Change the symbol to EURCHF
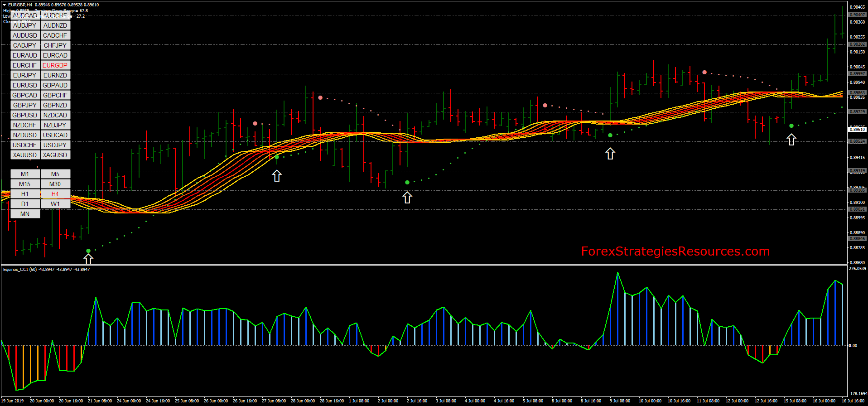The width and height of the screenshot is (868, 406). point(25,65)
